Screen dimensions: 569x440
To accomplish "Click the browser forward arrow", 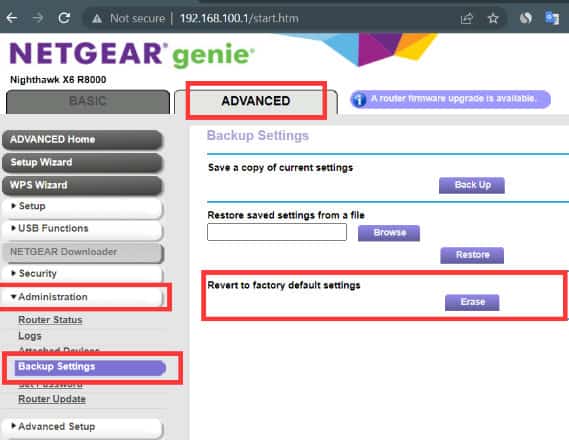I will tap(38, 18).
